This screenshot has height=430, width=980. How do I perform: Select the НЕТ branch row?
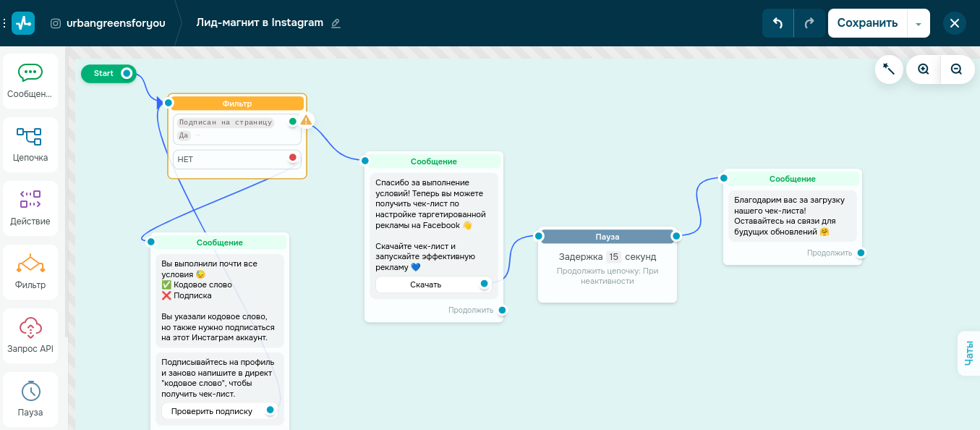(237, 159)
